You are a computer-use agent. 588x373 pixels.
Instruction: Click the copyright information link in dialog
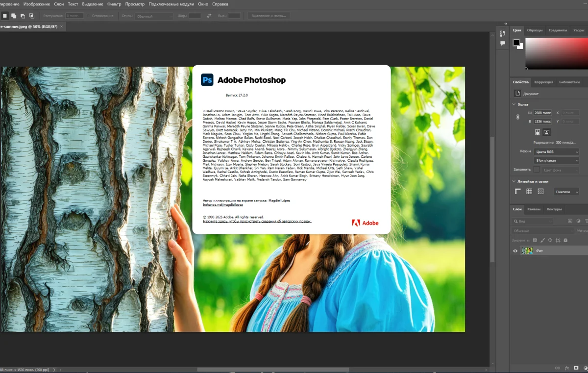(x=257, y=222)
